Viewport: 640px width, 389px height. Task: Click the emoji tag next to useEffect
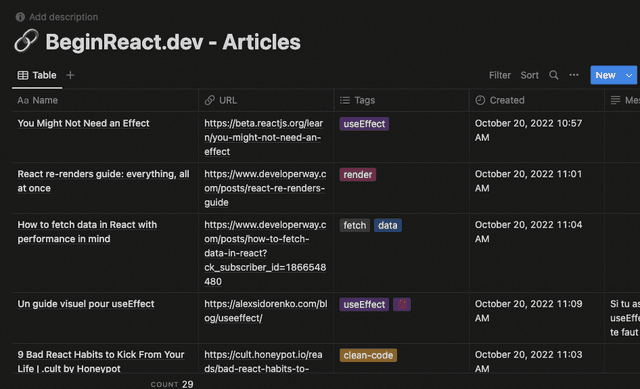(402, 305)
